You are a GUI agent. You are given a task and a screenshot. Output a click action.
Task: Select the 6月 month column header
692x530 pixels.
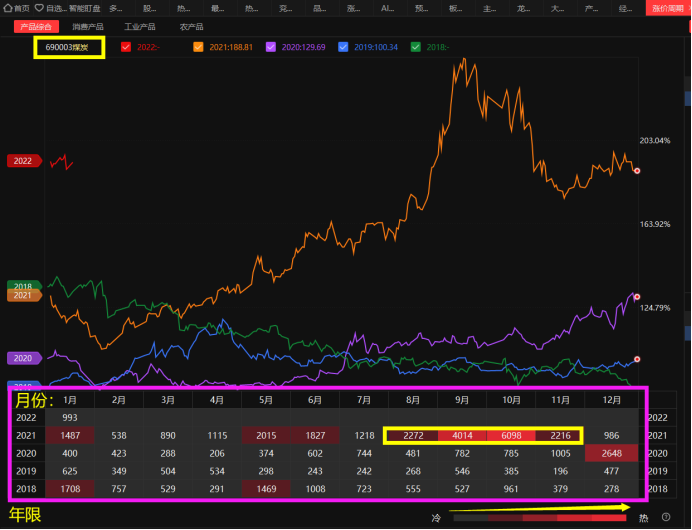[315, 400]
